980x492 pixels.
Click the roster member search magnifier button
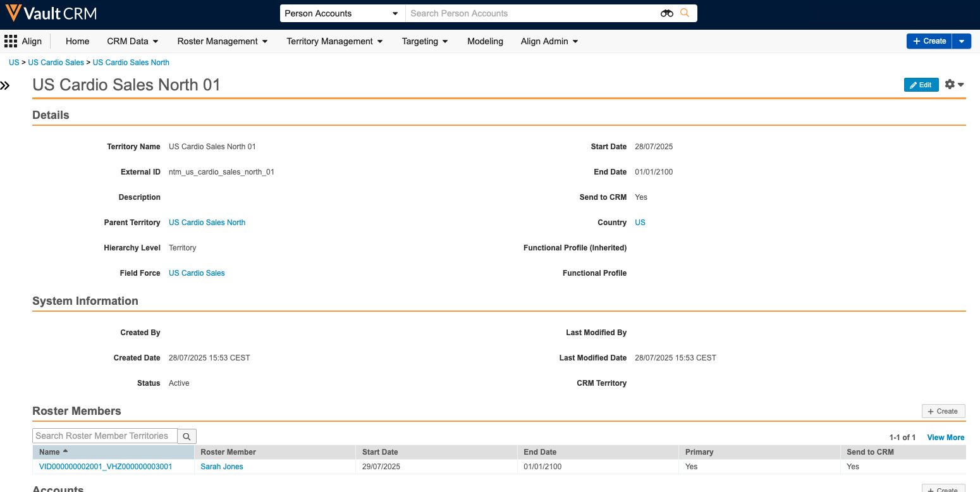[187, 436]
